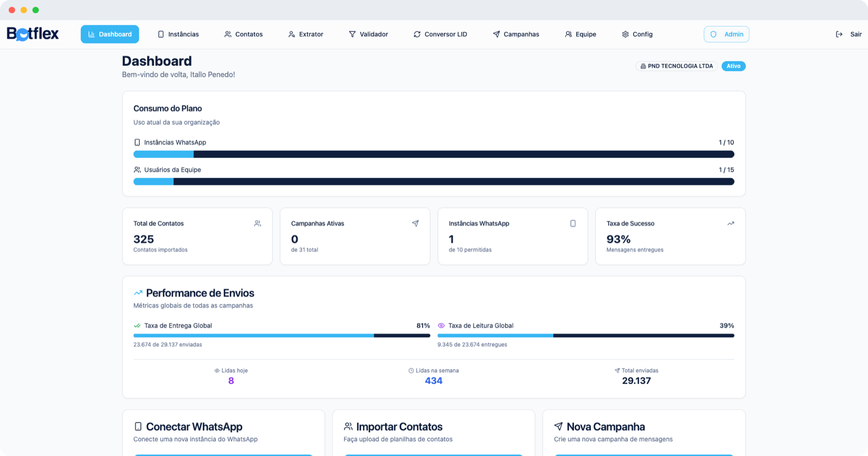This screenshot has width=868, height=456.
Task: Click the Usuários da Equipe progress bar
Action: [434, 182]
